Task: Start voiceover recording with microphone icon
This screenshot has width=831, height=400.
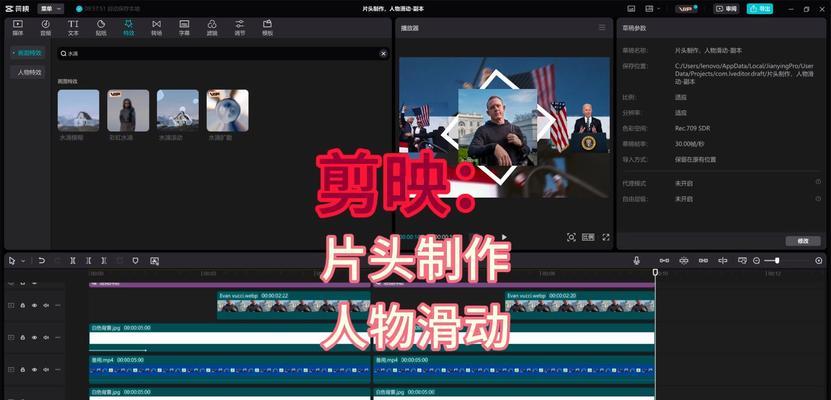Action: [x=636, y=261]
